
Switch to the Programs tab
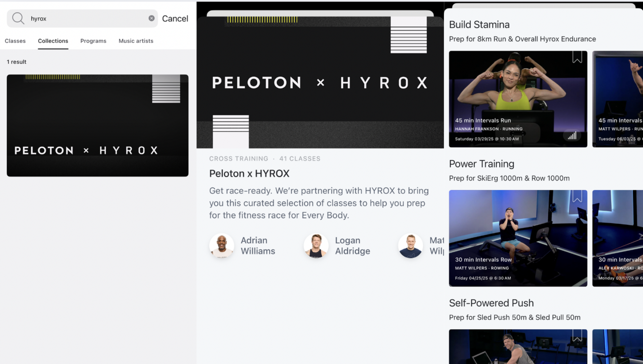[93, 41]
